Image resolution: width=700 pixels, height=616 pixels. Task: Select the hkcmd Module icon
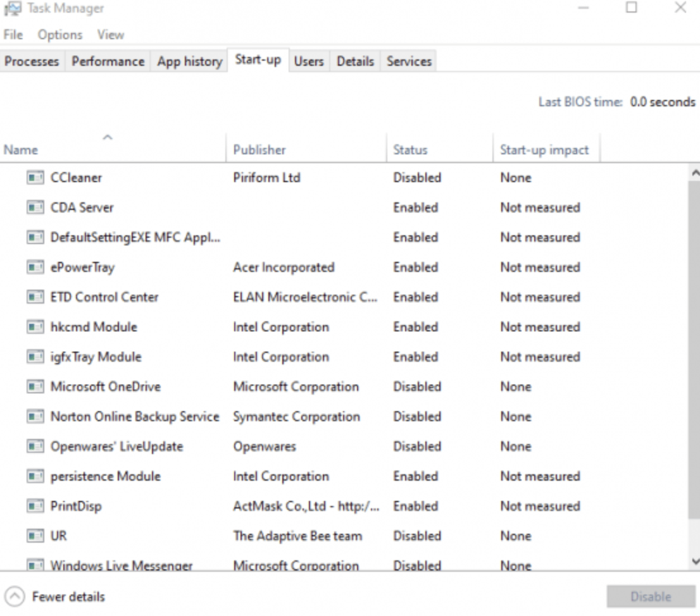click(x=35, y=327)
